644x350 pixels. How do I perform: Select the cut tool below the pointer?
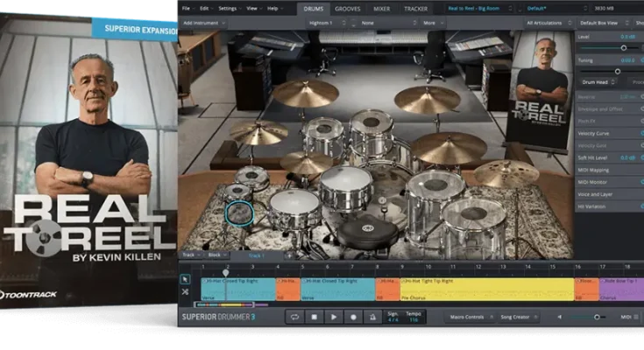click(x=185, y=291)
